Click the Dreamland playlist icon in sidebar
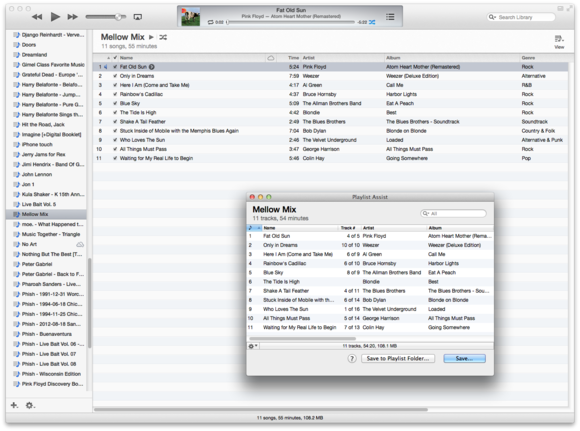 16,55
